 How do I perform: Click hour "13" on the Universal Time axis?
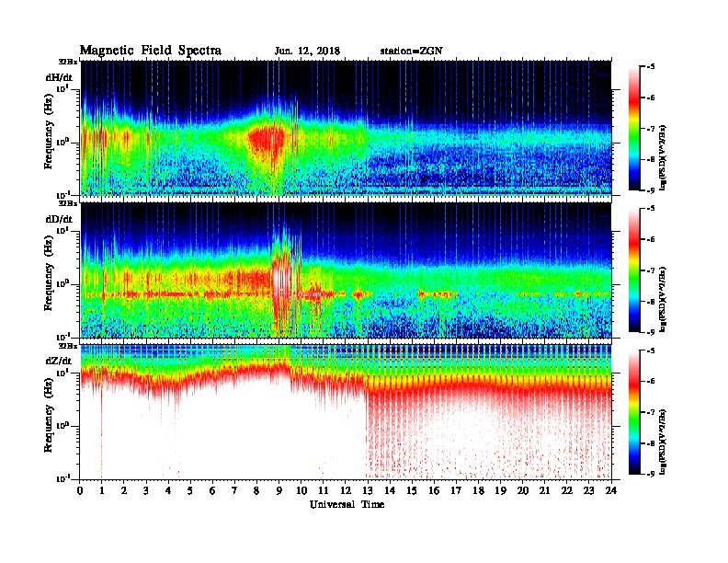tap(368, 490)
